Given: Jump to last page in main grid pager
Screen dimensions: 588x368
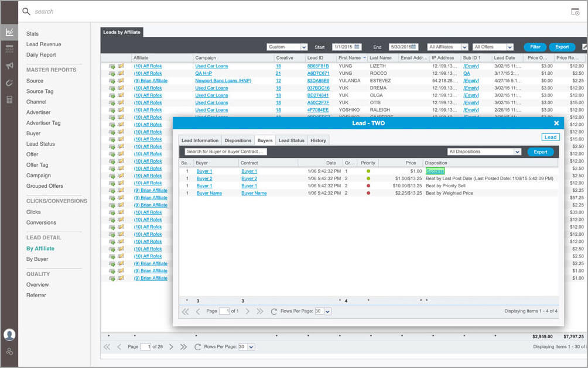Looking at the screenshot, I should (183, 347).
